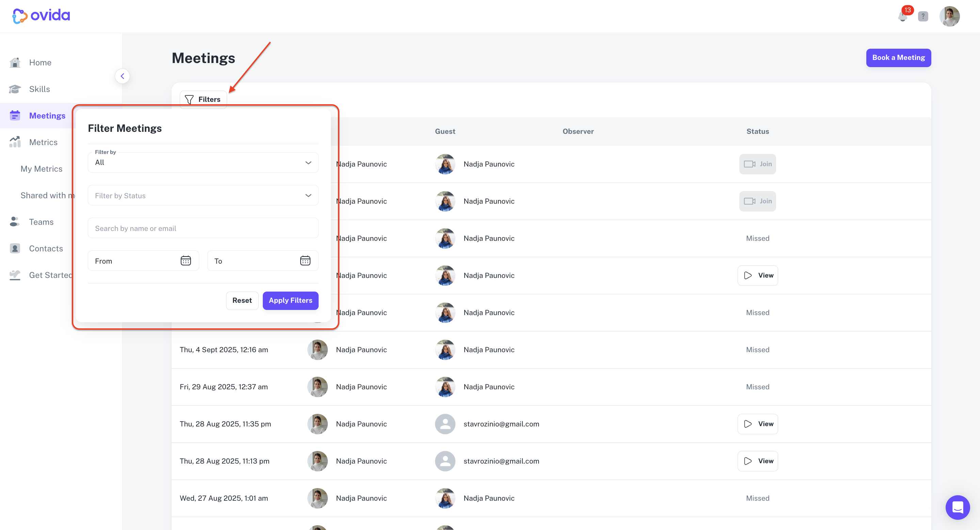Open Metrics in the sidebar
The width and height of the screenshot is (980, 530).
(x=43, y=142)
